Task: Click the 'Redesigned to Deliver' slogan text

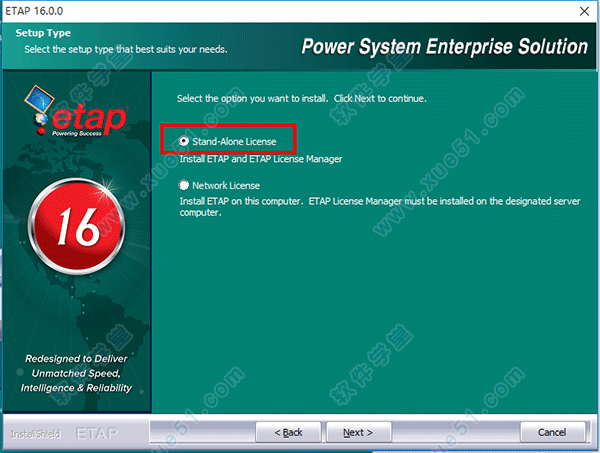Action: coord(76,373)
